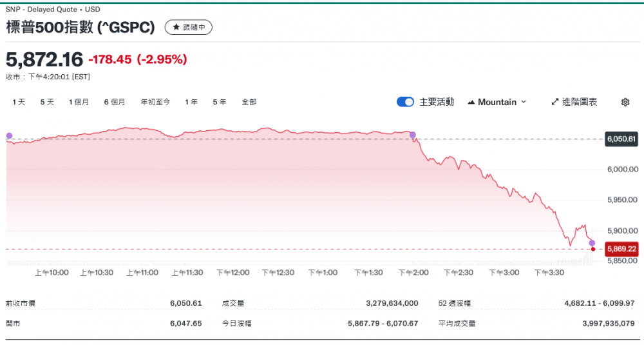Choose the 5 年 range
Screen dimensions: 644x345
pos(219,102)
